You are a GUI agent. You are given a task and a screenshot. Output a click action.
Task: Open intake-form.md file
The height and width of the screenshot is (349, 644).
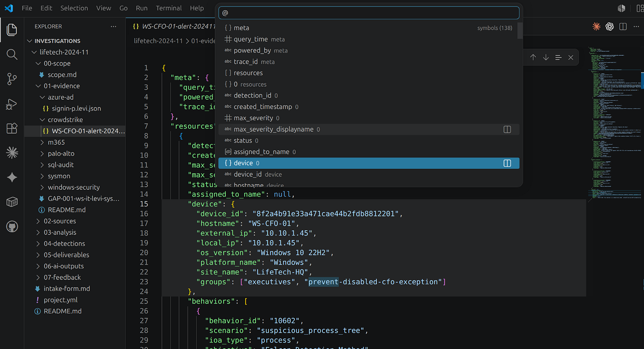67,289
